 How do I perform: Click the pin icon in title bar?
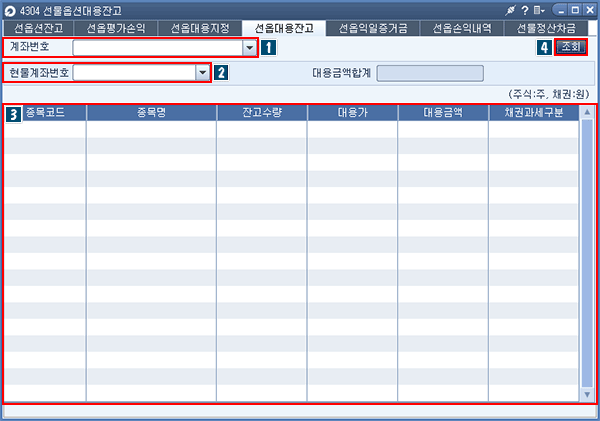coord(511,9)
